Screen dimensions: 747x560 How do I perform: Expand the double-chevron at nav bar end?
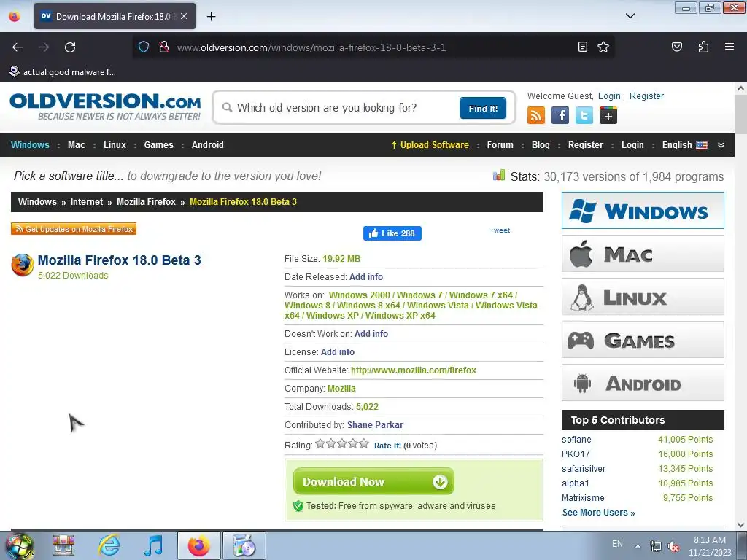721,145
